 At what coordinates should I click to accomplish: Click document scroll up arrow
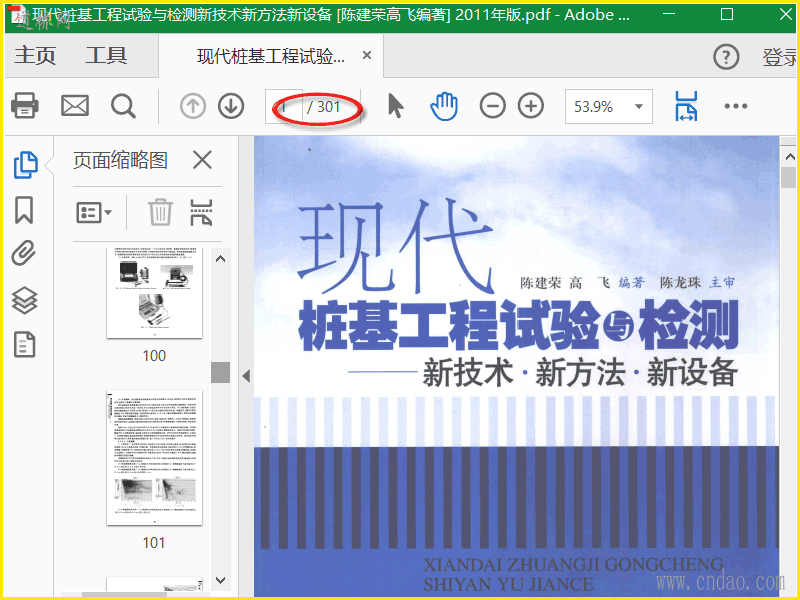790,157
